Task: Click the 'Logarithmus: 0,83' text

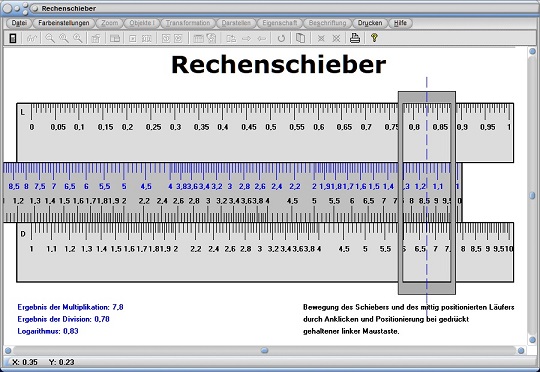Action: 48,331
